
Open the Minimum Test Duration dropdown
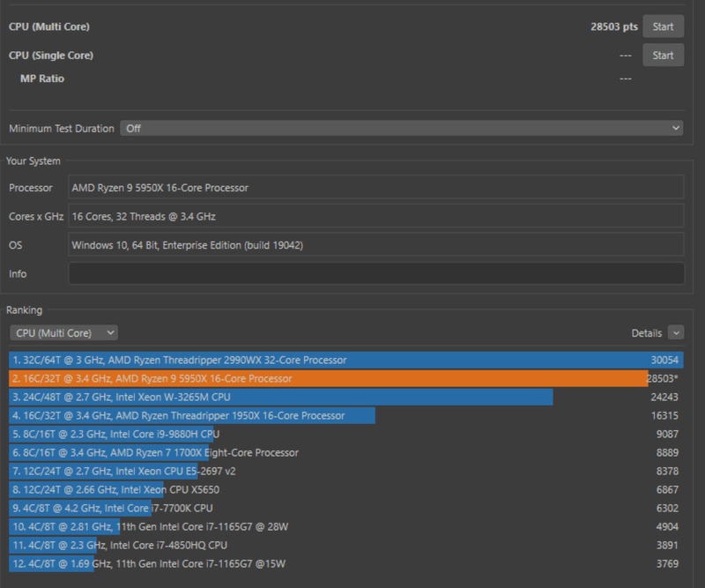coord(402,128)
